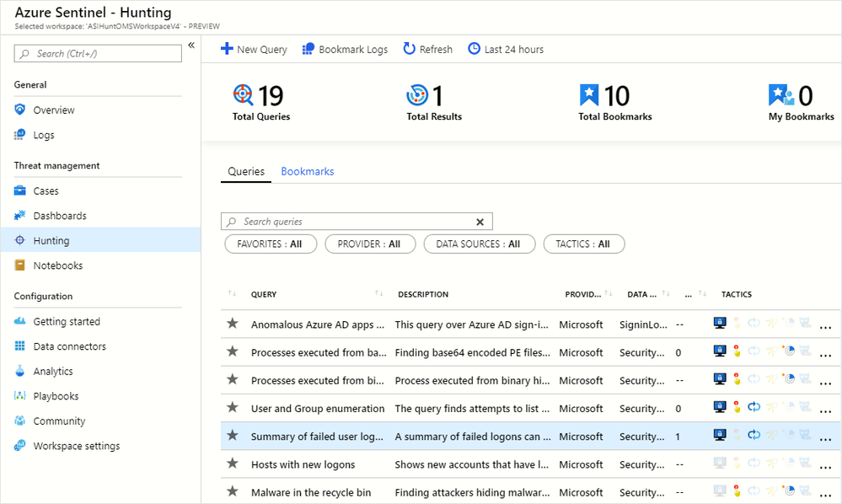This screenshot has width=842, height=504.
Task: Open more options for Hosts with new logons
Action: pos(825,466)
